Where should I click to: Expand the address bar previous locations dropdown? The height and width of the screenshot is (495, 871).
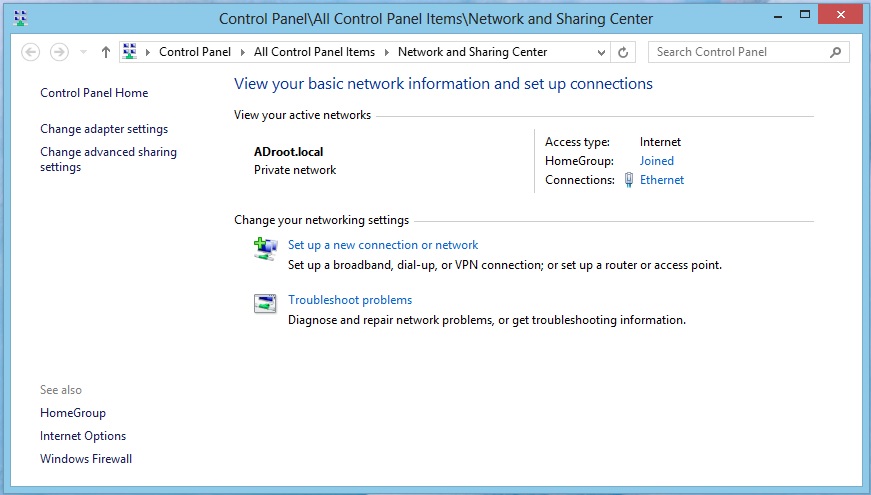tap(601, 52)
